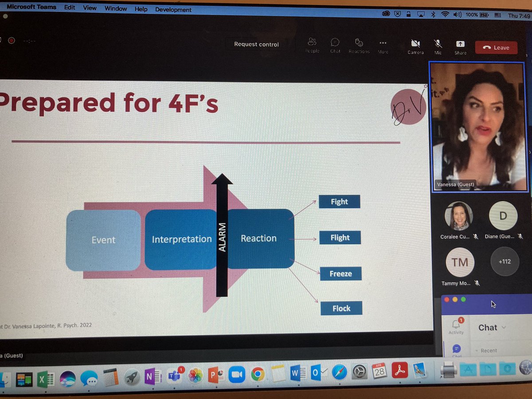The image size is (532, 399).
Task: Open the printer icon in Dock
Action: pyautogui.click(x=448, y=370)
